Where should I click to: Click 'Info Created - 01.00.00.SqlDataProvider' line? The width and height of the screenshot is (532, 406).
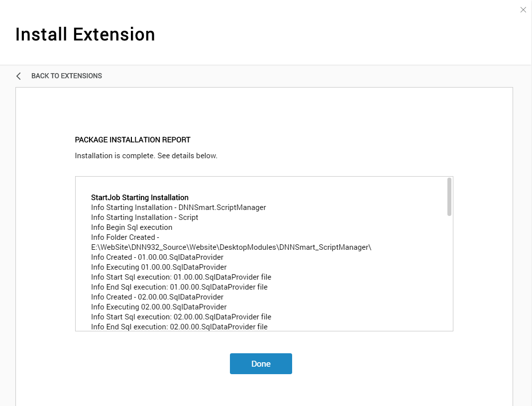(157, 257)
